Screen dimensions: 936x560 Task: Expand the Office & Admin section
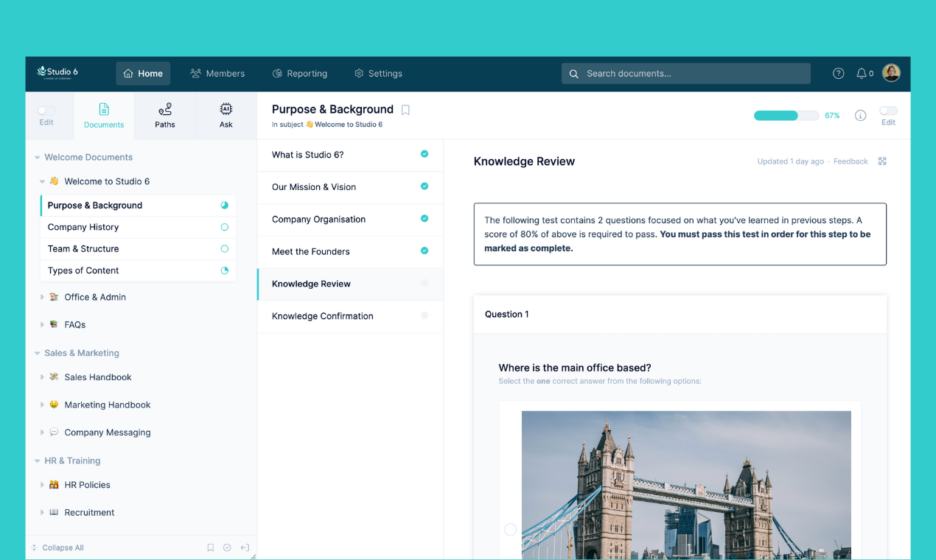coord(43,297)
